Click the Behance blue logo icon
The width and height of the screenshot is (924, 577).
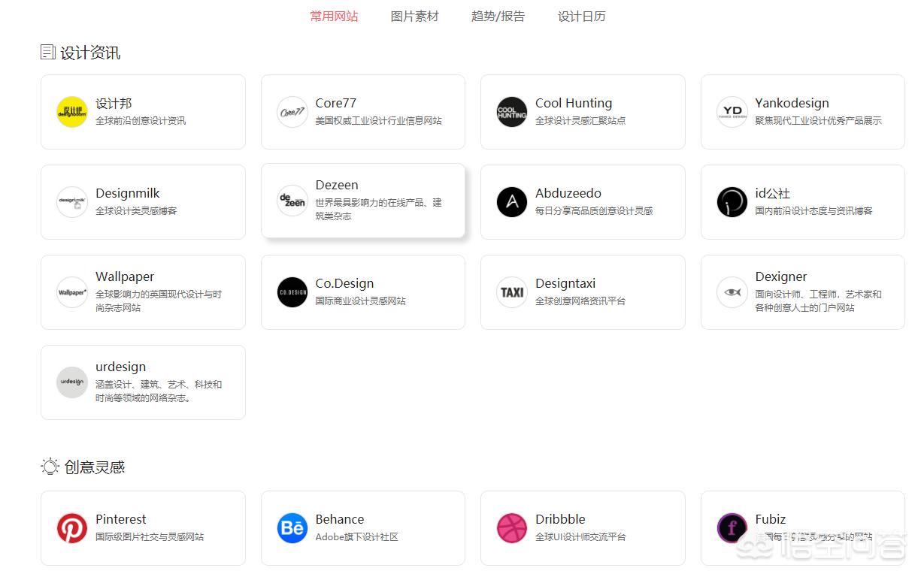click(x=292, y=528)
